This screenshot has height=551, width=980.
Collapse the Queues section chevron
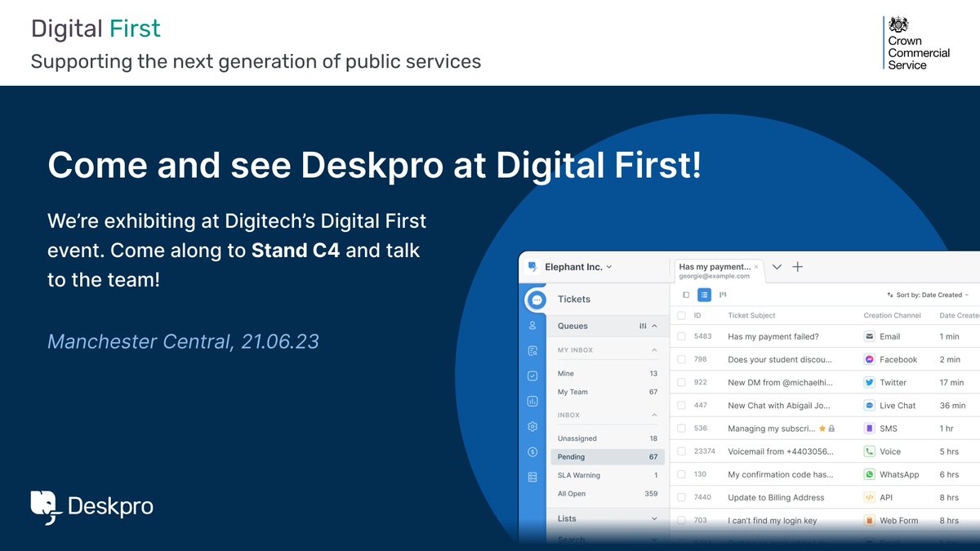(x=655, y=326)
